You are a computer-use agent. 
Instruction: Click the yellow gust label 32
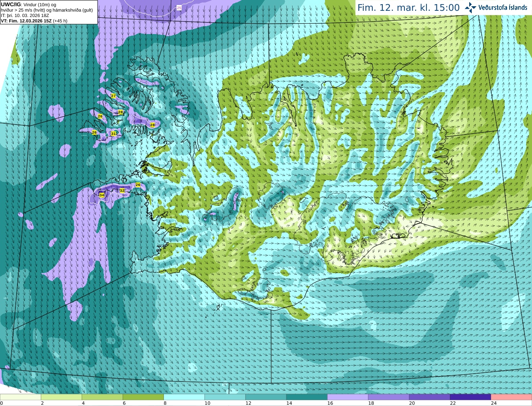[x=122, y=191]
